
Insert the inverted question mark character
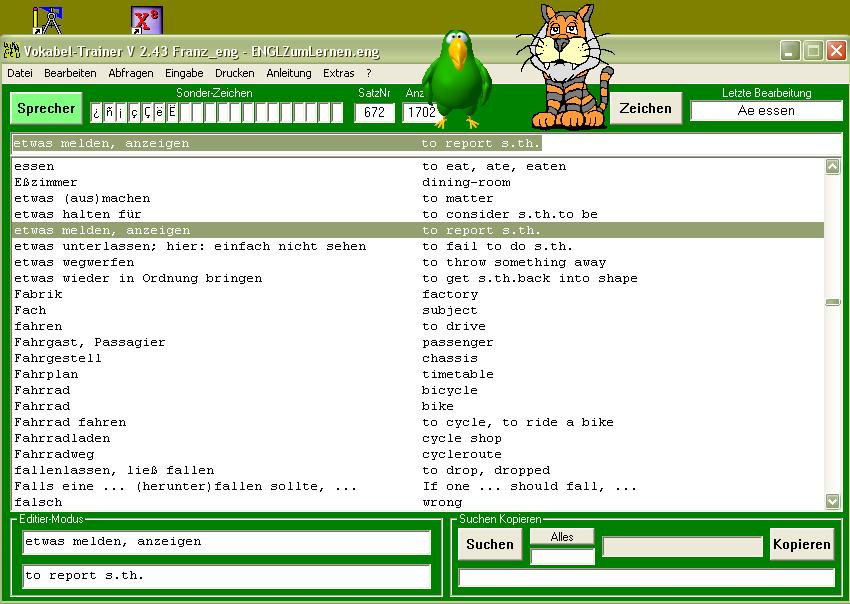click(x=98, y=112)
